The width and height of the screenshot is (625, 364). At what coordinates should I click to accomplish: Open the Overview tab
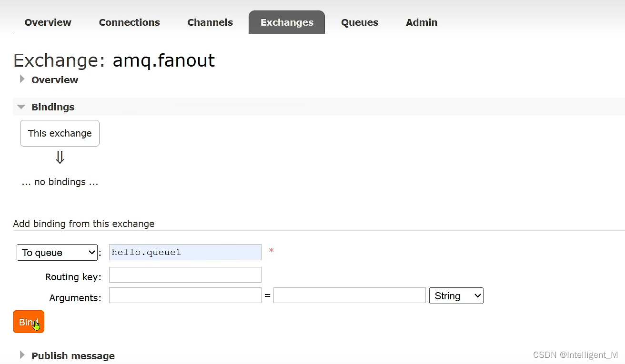coord(48,22)
